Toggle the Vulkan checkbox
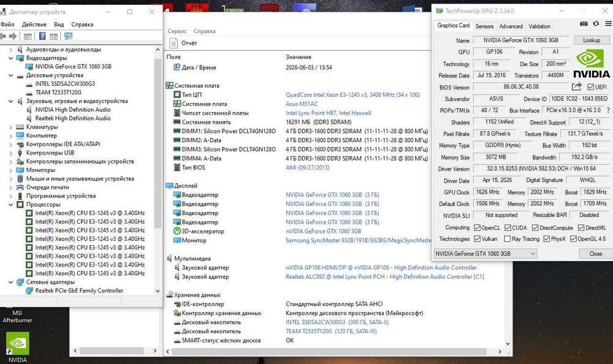 (477, 238)
